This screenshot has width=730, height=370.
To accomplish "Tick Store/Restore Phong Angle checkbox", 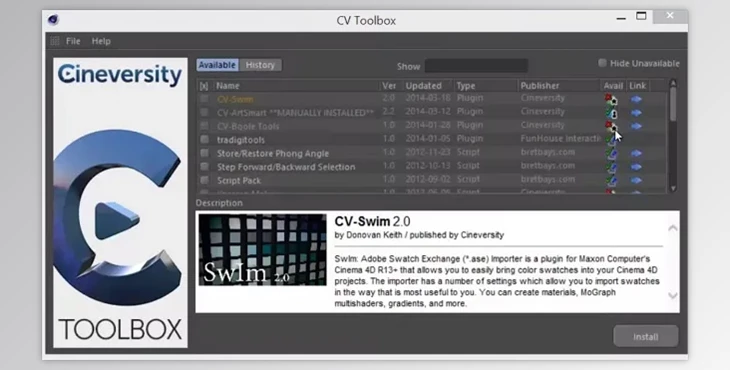I will [x=204, y=153].
